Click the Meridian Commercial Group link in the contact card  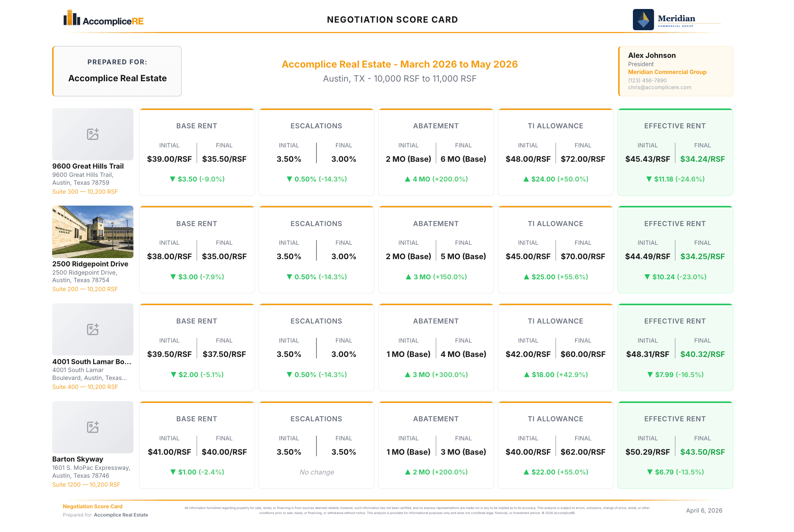click(667, 72)
